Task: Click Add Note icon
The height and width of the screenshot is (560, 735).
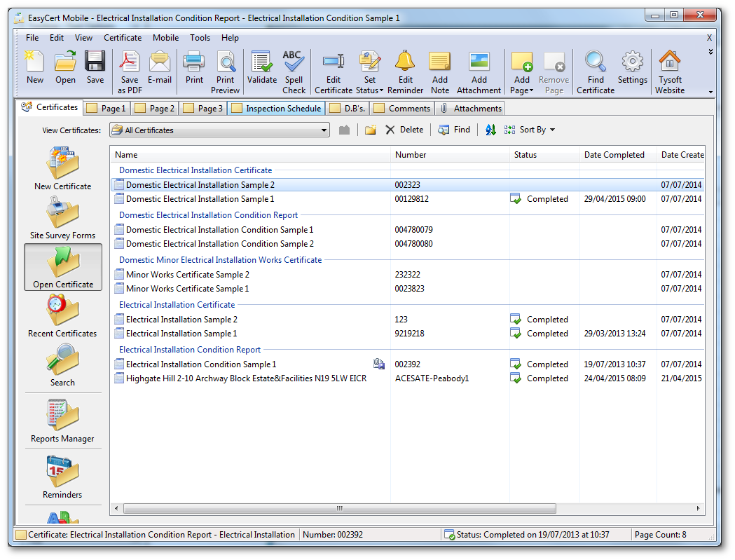Action: (440, 72)
